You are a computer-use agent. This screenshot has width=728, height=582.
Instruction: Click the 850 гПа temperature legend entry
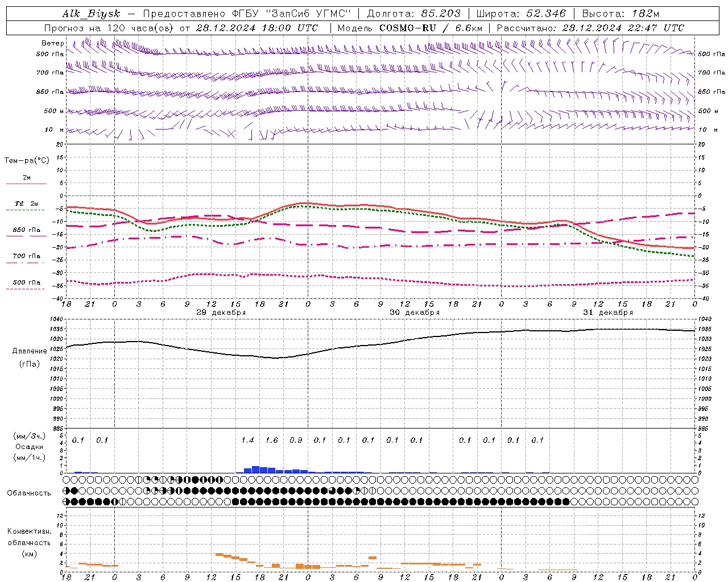coord(27,230)
